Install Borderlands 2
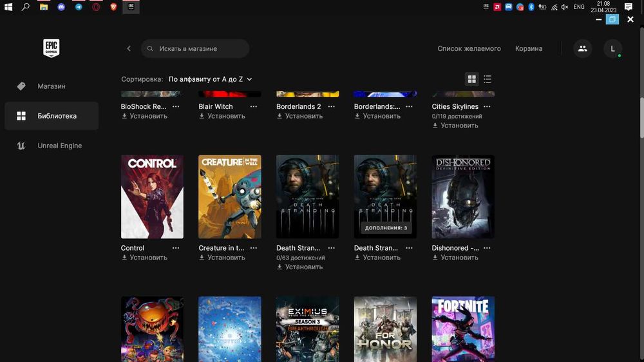Screen dimensions: 644x362 (300, 117)
